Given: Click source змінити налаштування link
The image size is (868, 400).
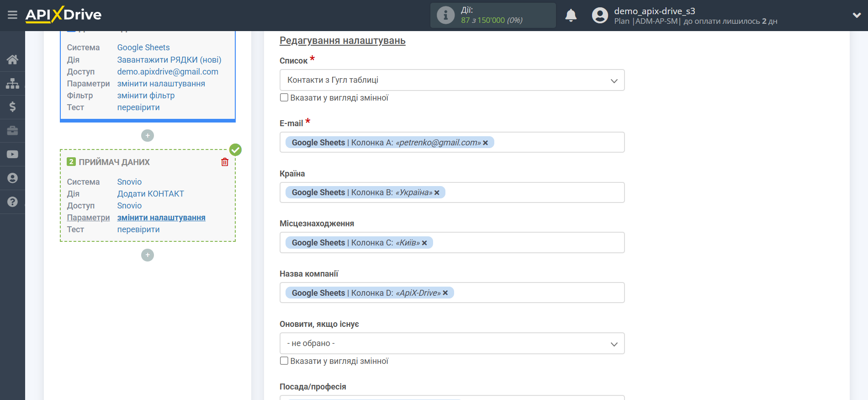Looking at the screenshot, I should (161, 84).
